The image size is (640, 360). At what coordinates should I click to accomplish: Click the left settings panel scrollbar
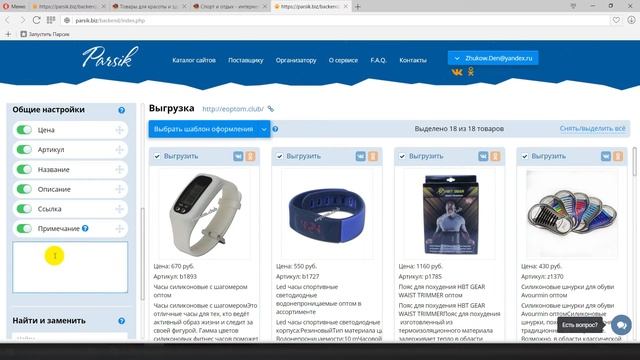(x=142, y=254)
